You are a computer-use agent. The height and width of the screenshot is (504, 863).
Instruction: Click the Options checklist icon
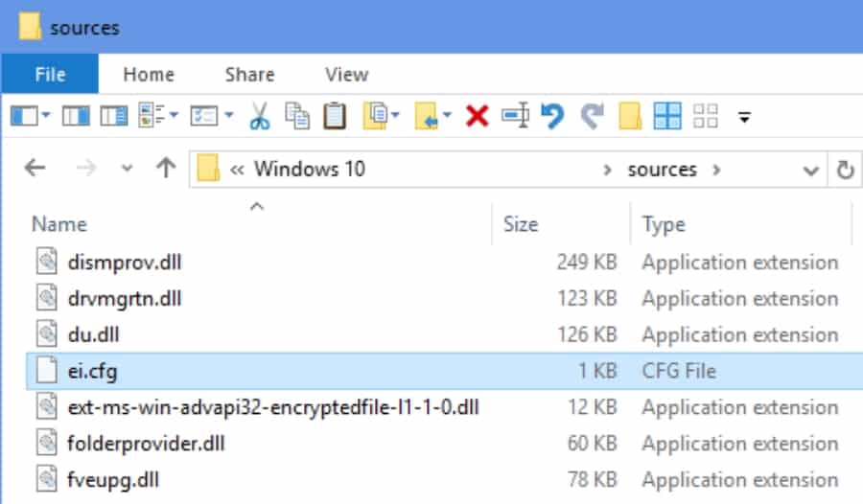(204, 116)
